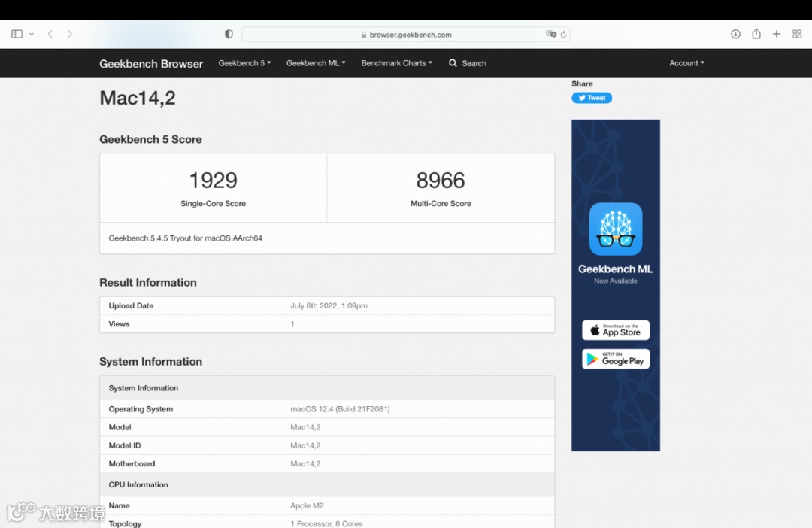Go to the Geekbench Browser home link
This screenshot has height=528, width=812.
click(x=151, y=64)
